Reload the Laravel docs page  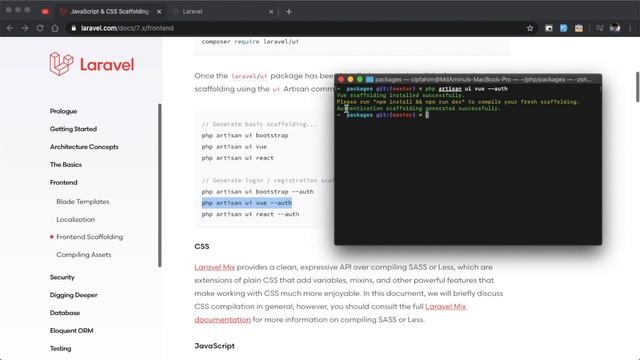40,28
